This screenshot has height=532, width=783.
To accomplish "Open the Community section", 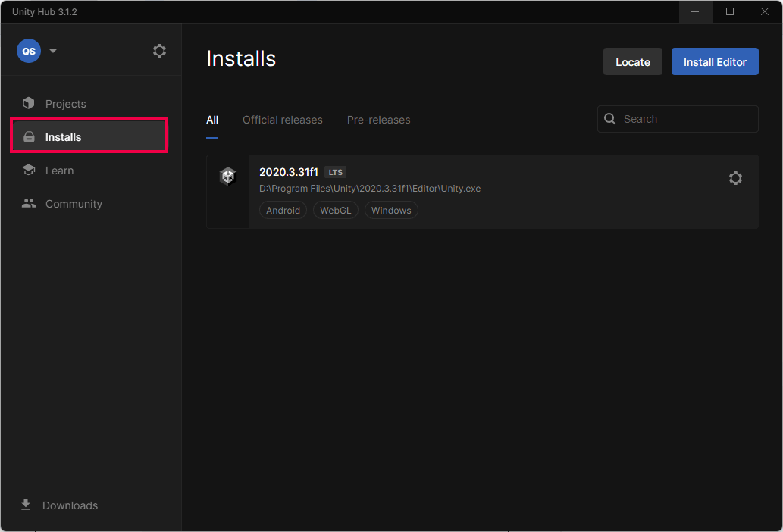I will pos(74,204).
